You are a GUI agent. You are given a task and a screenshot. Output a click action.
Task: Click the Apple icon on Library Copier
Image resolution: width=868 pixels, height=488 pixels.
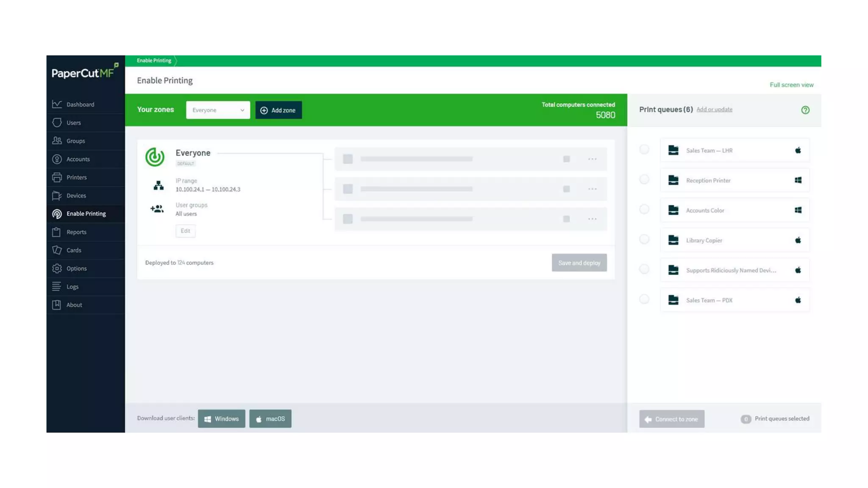[x=798, y=240]
